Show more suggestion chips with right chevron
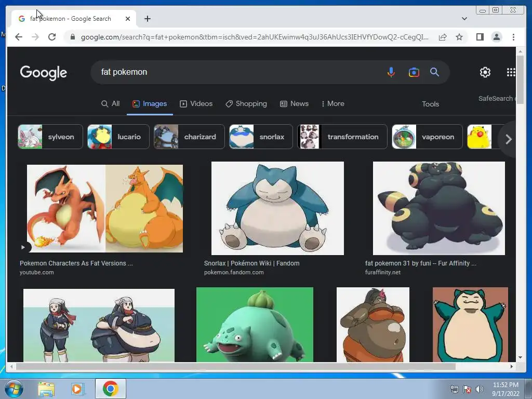Image resolution: width=532 pixels, height=399 pixels. [x=508, y=139]
